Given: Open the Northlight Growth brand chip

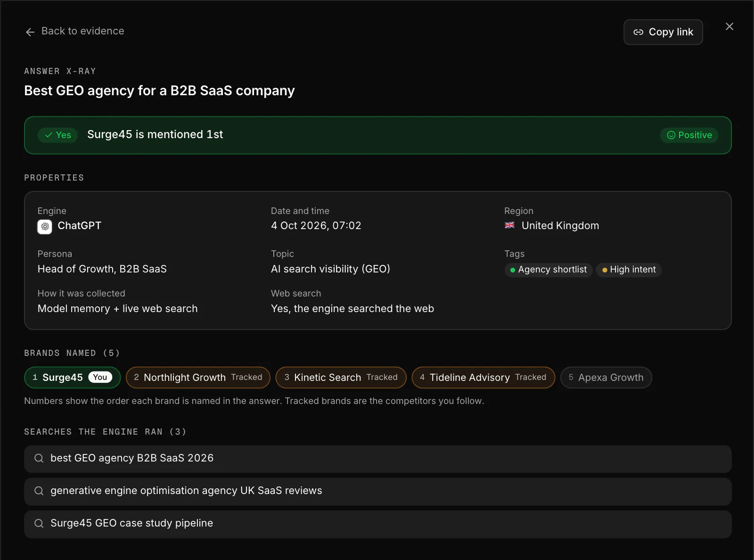Looking at the screenshot, I should click(x=198, y=378).
